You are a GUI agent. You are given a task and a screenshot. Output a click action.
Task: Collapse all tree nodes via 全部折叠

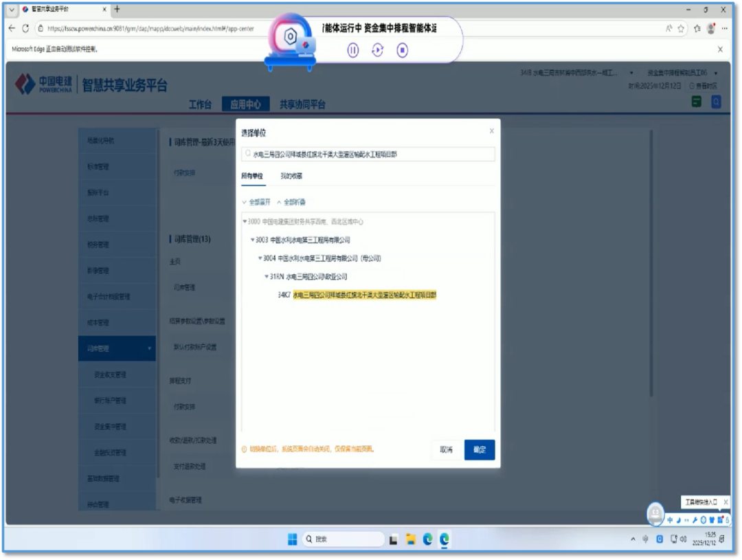coord(291,202)
